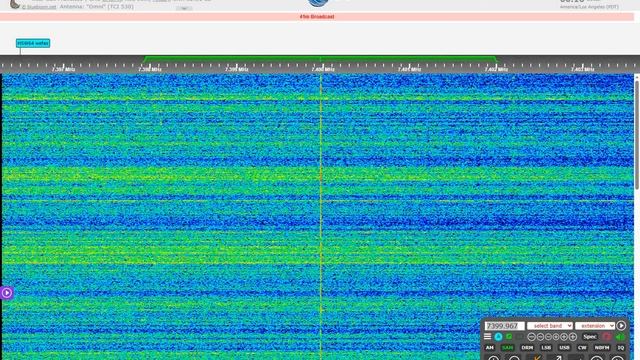The image size is (640, 360).
Task: Click the 7.402 MHz scale label
Action: coord(496,69)
